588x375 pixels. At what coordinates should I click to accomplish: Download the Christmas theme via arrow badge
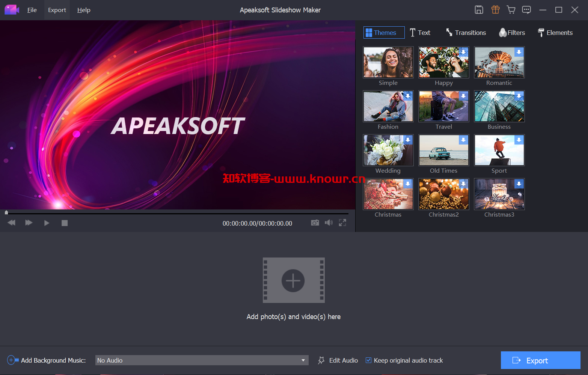408,184
